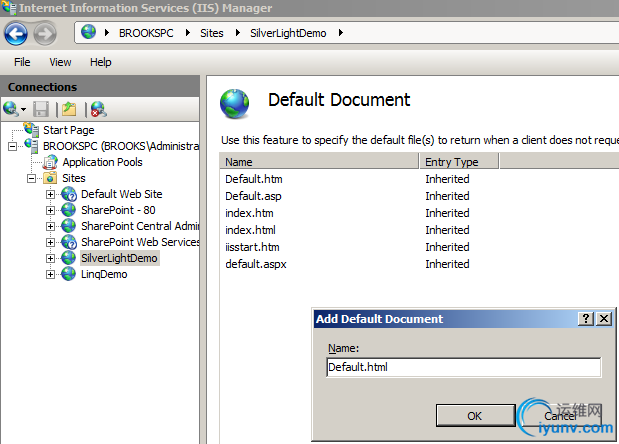Select the default.aspx row

pyautogui.click(x=419, y=264)
